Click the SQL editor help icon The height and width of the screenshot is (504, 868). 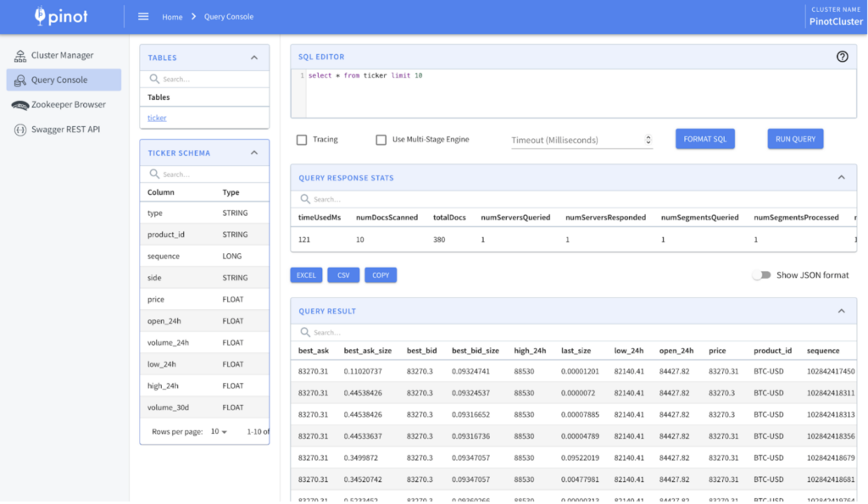click(842, 57)
